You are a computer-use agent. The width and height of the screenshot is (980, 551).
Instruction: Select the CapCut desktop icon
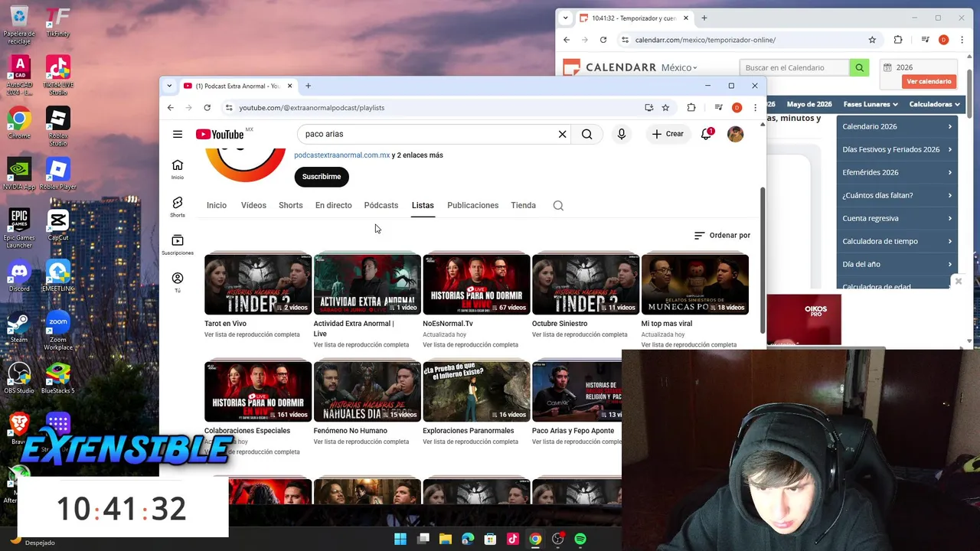[x=58, y=225]
